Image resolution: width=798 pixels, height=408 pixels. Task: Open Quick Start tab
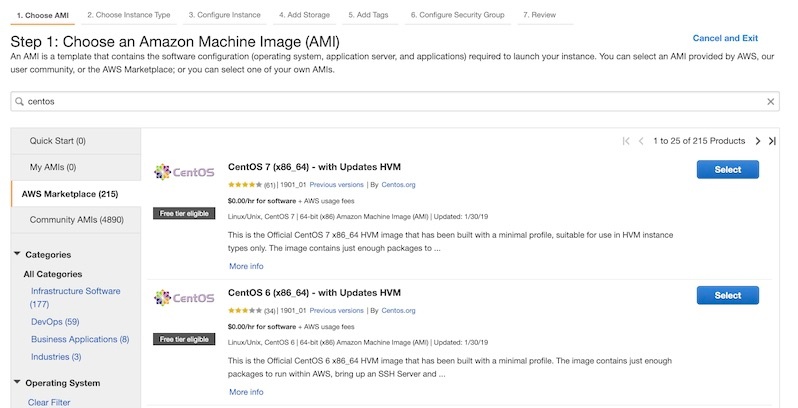pyautogui.click(x=58, y=141)
